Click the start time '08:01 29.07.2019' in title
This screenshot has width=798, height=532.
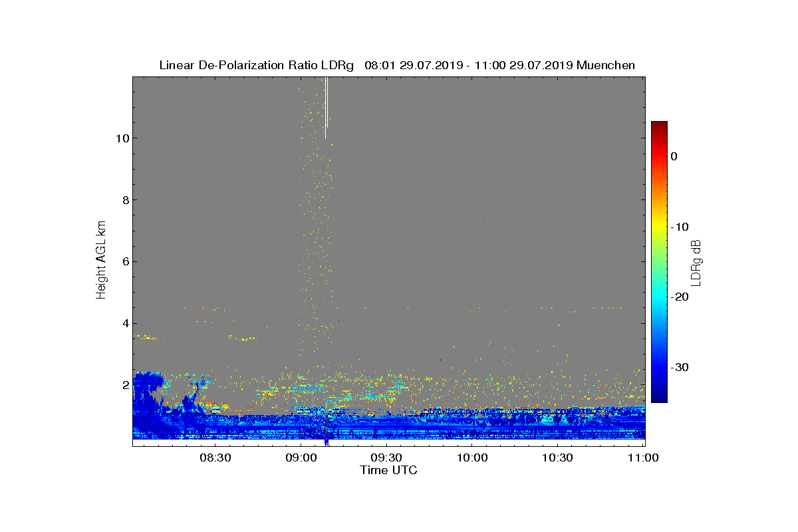414,65
